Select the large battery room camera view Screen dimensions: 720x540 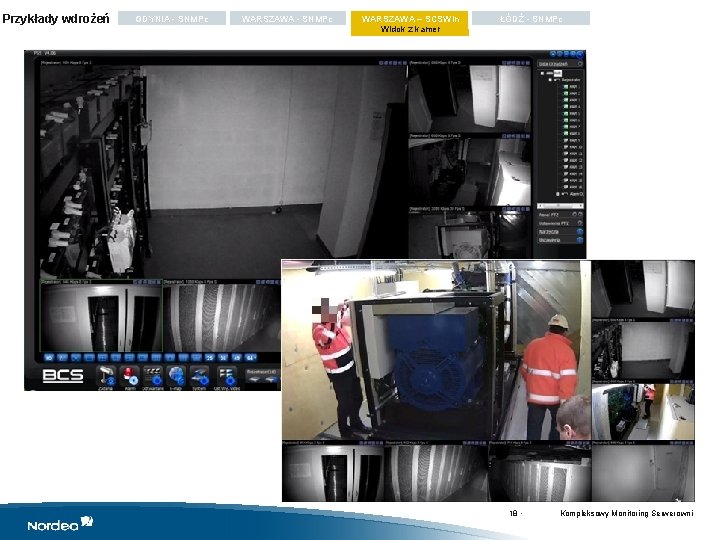coord(223,171)
